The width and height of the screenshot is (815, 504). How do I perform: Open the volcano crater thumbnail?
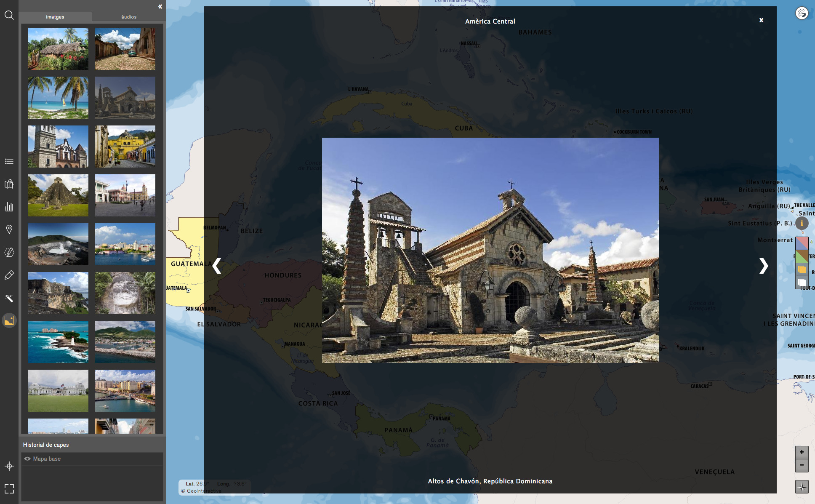pyautogui.click(x=58, y=244)
